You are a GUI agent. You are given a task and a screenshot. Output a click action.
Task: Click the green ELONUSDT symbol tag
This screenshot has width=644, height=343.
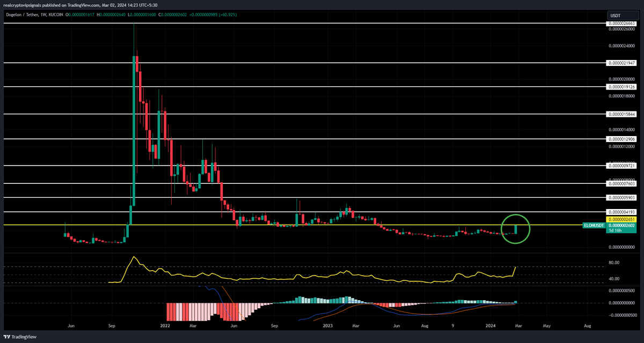tap(594, 226)
